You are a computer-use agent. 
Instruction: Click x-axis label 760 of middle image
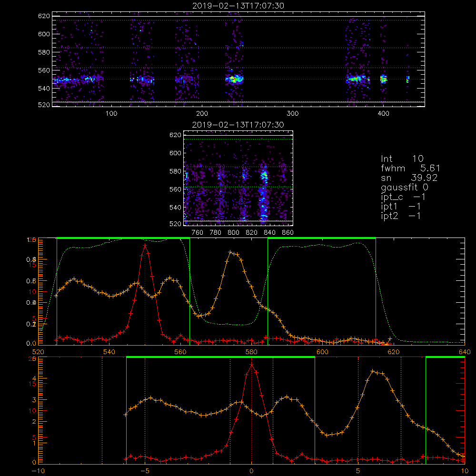click(x=198, y=233)
